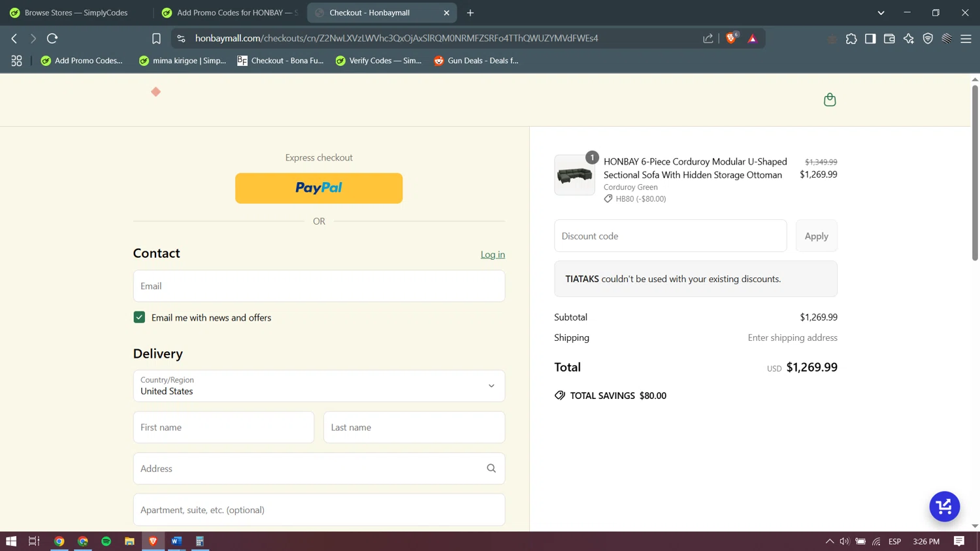Open Word from taskbar
This screenshot has width=980, height=551.
click(176, 541)
